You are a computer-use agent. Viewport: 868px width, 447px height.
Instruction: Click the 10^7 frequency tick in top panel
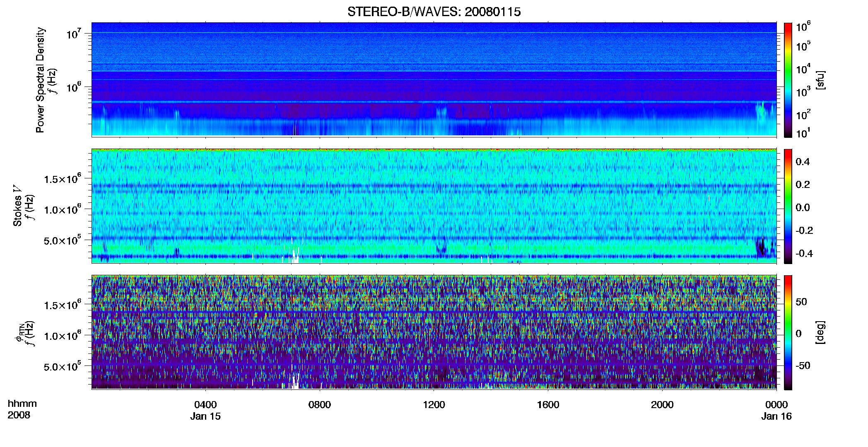click(x=73, y=34)
